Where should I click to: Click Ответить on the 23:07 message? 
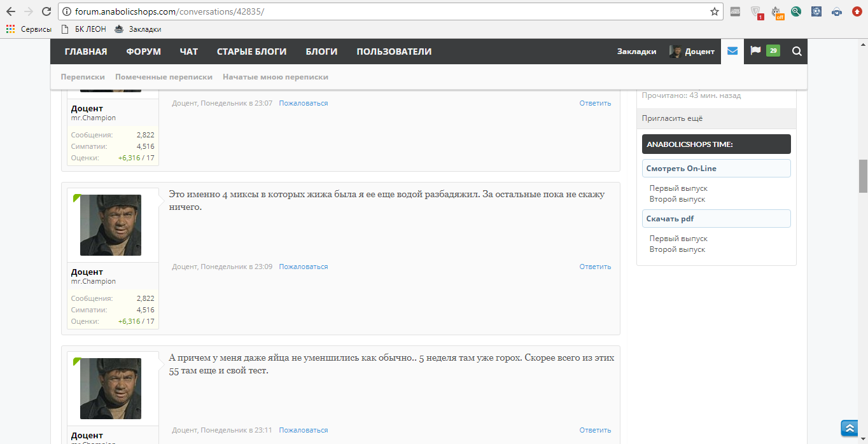point(595,103)
